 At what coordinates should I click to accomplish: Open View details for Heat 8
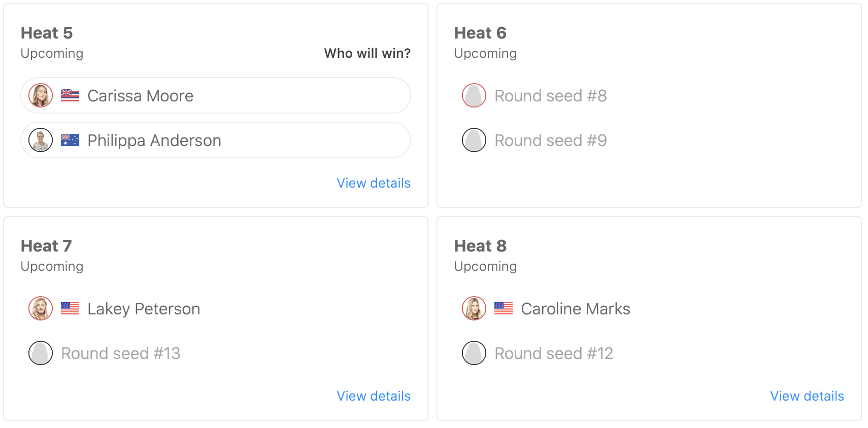coord(807,396)
